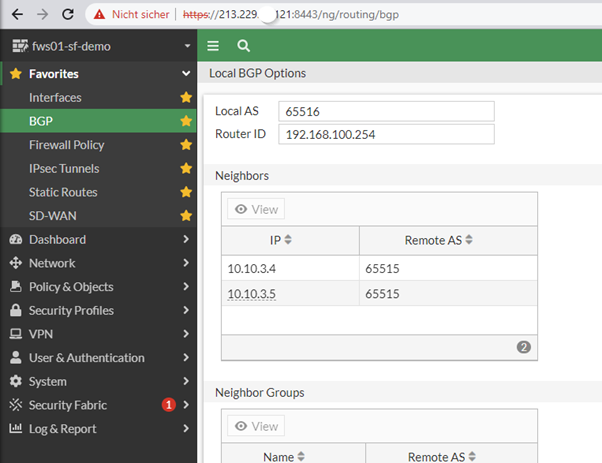Viewport: 602px width, 463px height.
Task: Expand the VPN menu chevron
Action: coord(186,334)
